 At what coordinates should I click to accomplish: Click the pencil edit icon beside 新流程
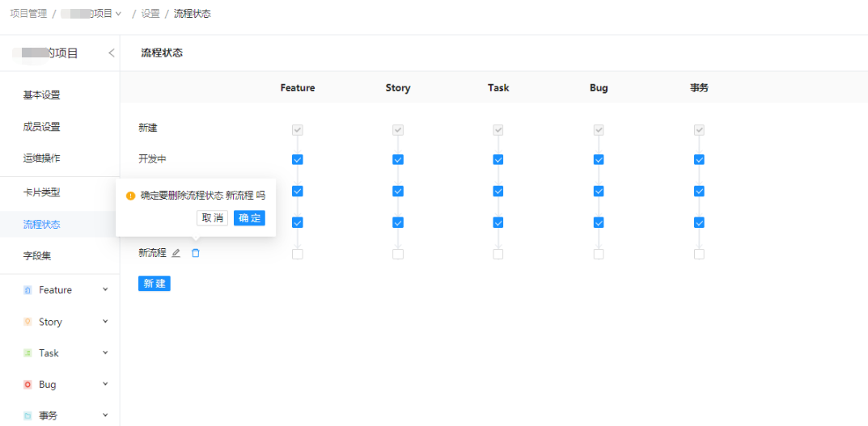[176, 253]
